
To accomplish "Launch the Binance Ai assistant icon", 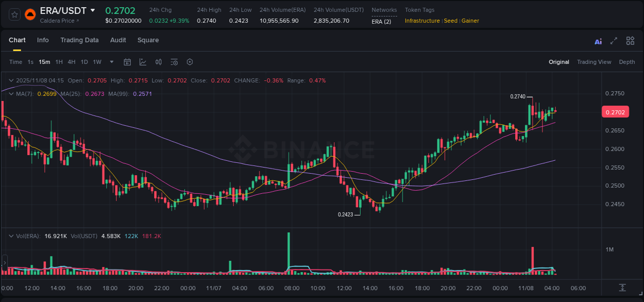I will pyautogui.click(x=598, y=41).
